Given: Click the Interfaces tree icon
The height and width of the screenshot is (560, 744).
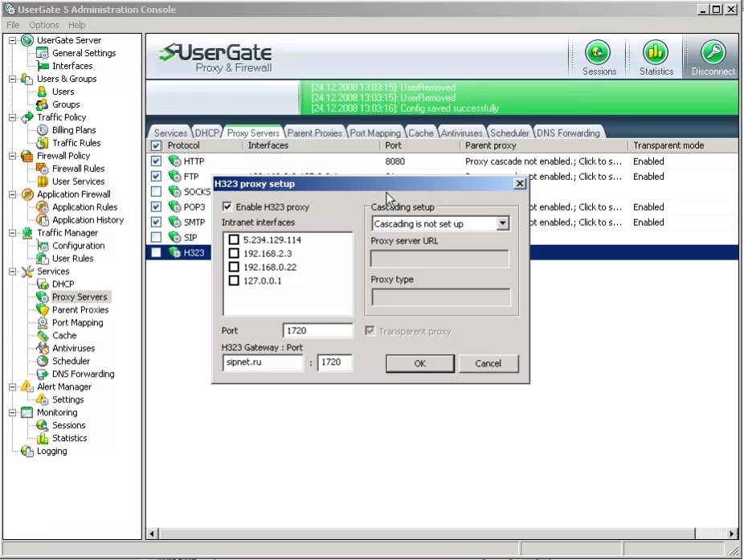Looking at the screenshot, I should (43, 66).
